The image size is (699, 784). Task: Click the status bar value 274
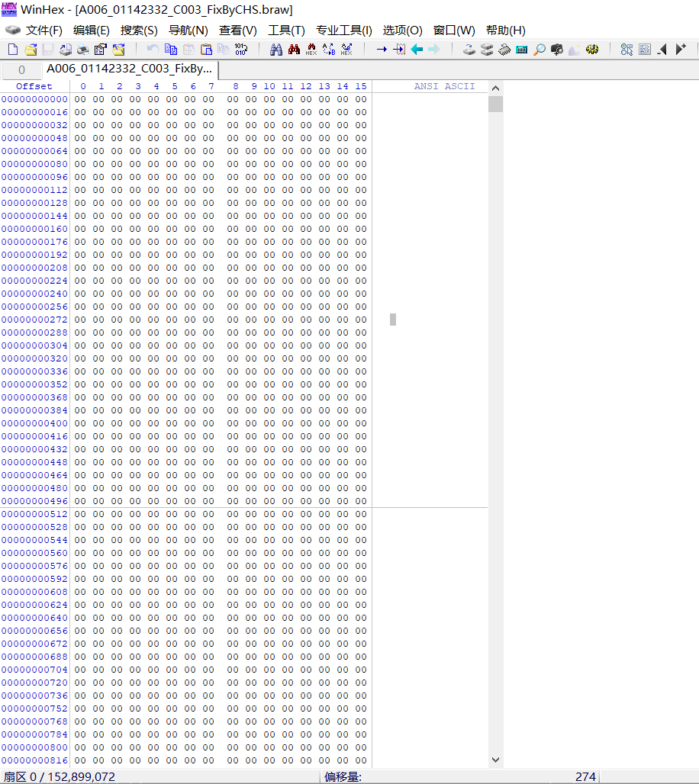tap(585, 776)
